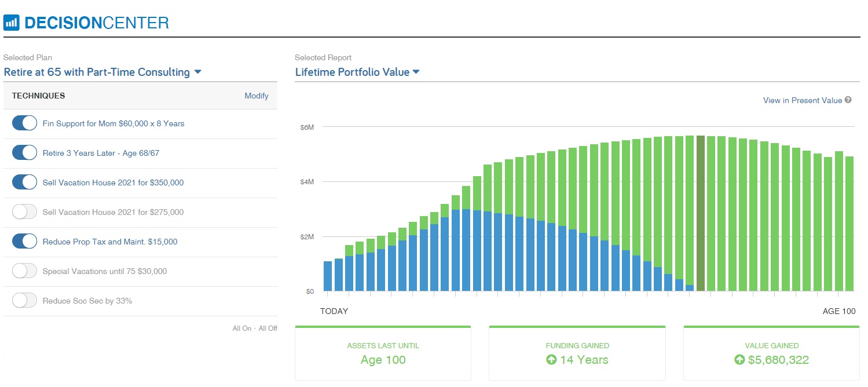The image size is (868, 387).
Task: Click the green up arrow beside 14 Years
Action: click(550, 360)
